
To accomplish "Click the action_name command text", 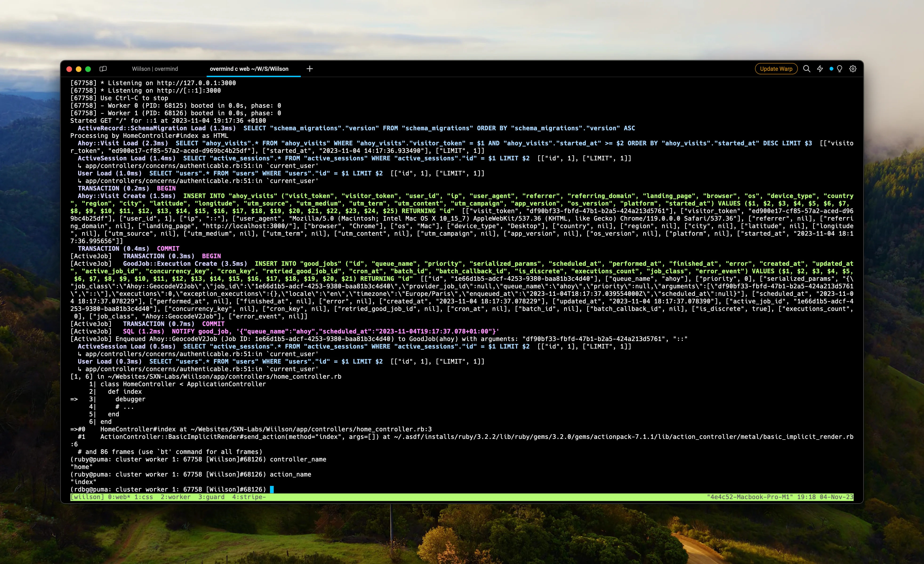I will [291, 474].
